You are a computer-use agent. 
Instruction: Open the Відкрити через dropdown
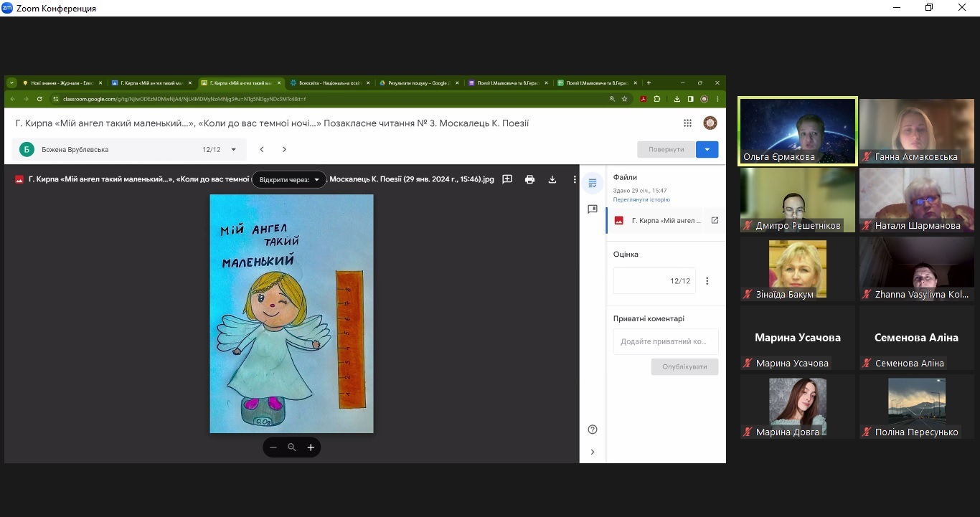click(x=289, y=179)
